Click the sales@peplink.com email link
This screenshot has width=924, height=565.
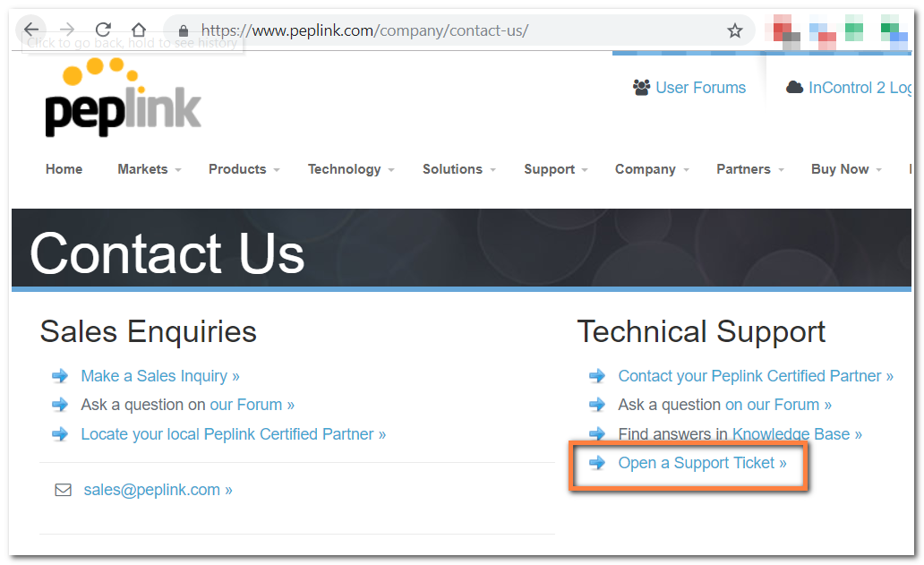coord(158,490)
